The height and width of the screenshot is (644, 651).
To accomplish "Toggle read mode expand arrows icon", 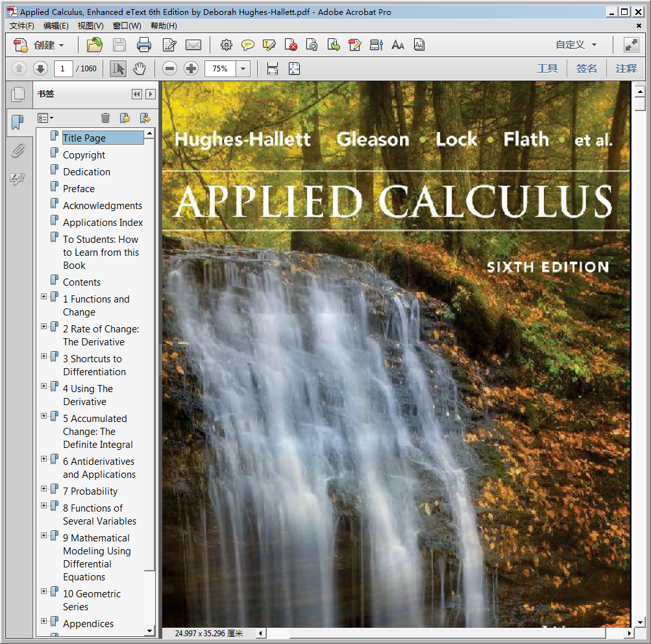I will tap(631, 45).
